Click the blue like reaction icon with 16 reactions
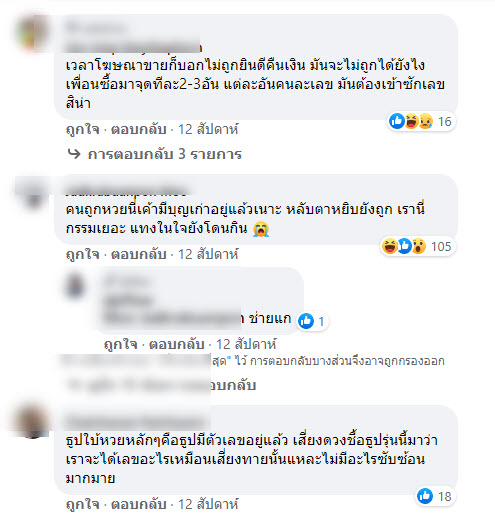This screenshot has width=495, height=515. 397,121
